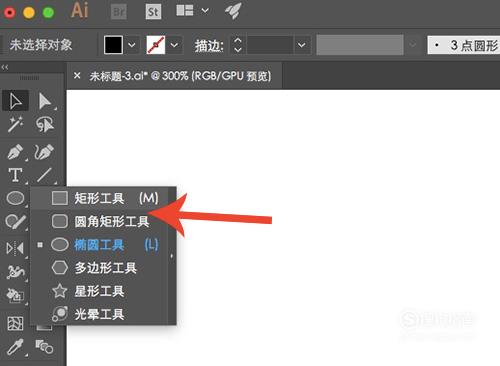Select the Magic Wand tool
Screen dimensions: 500x366
pos(15,124)
